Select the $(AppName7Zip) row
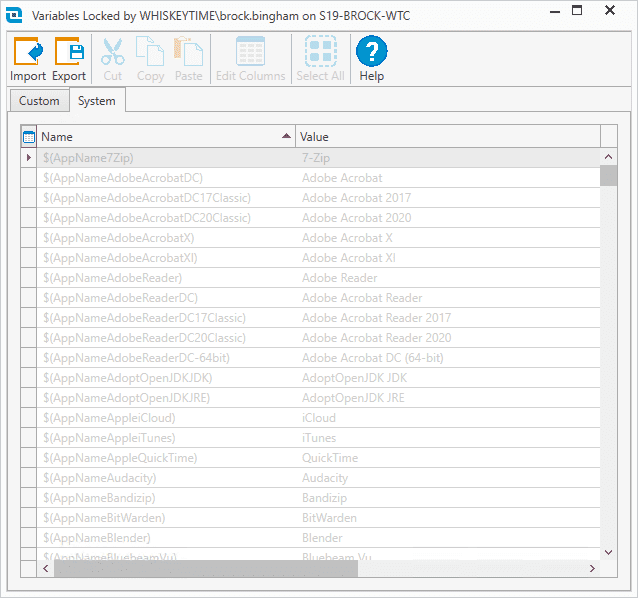 (x=319, y=158)
